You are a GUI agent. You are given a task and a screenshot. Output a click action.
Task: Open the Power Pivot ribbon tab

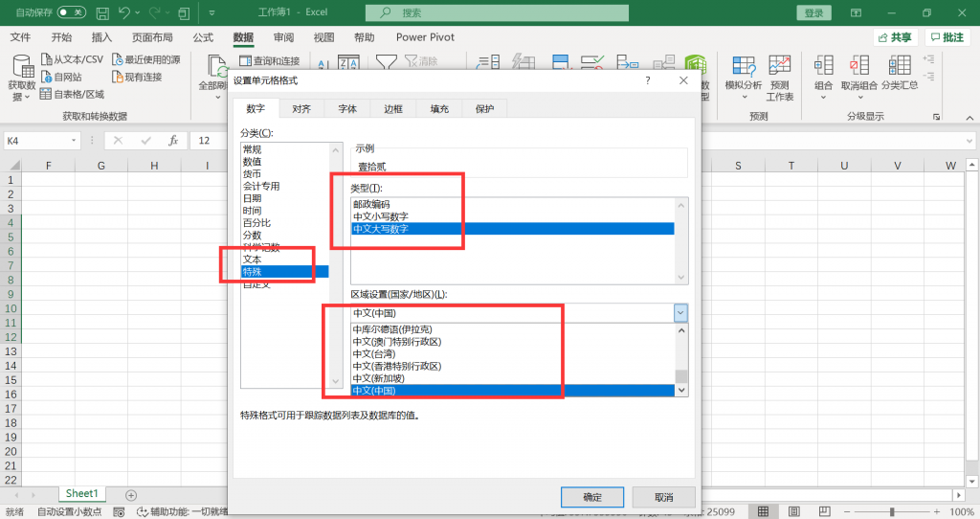tap(425, 37)
